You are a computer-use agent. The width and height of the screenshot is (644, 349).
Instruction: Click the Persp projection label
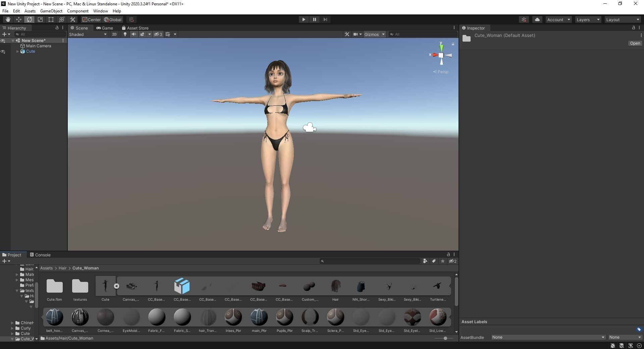click(441, 72)
